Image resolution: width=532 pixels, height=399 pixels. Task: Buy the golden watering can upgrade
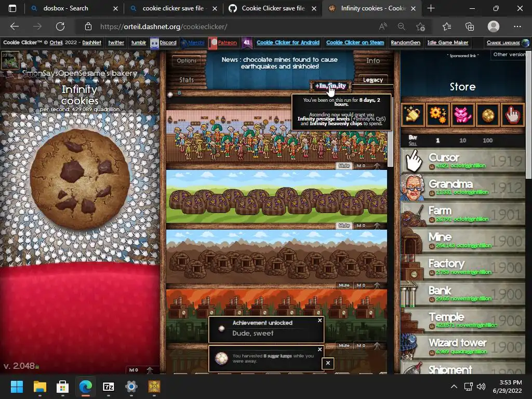tap(413, 115)
